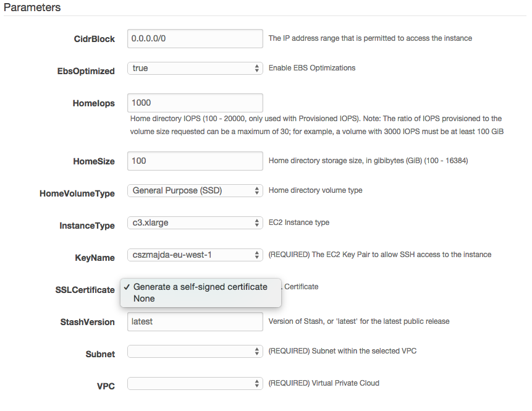Click 'EC2 Instance type' description

pos(299,222)
